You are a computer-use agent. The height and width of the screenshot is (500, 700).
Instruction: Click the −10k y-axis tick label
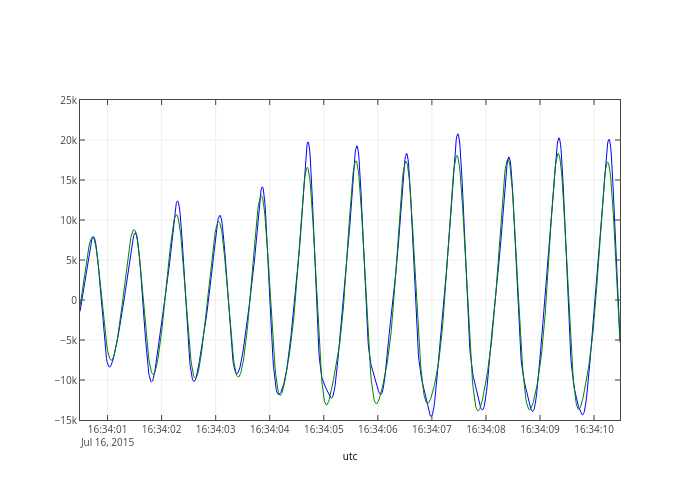(63, 380)
